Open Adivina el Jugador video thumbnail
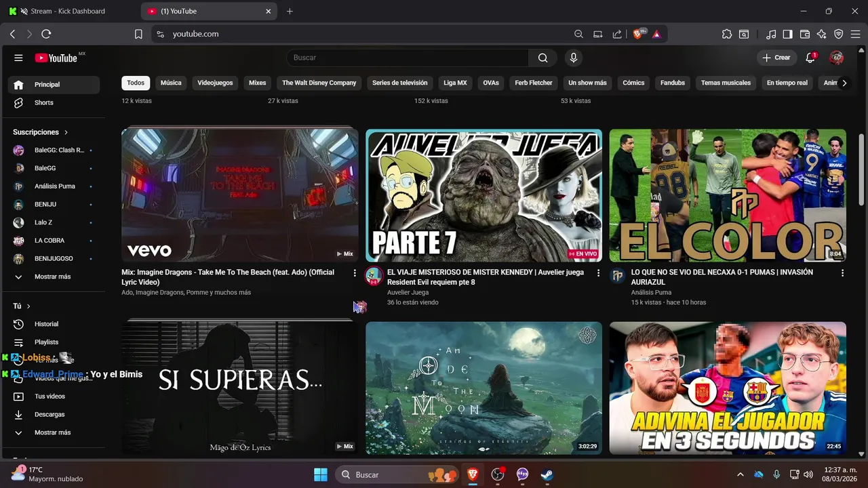Image resolution: width=868 pixels, height=488 pixels. point(728,388)
